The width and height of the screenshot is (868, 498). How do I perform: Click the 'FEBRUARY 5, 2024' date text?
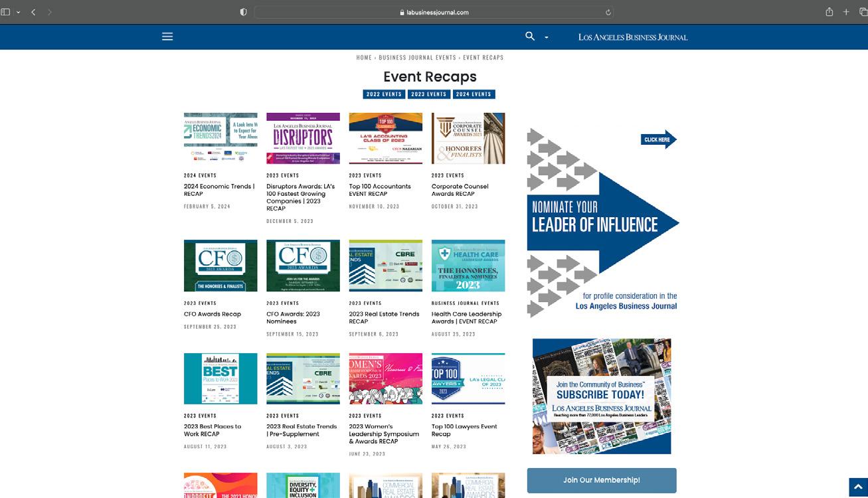[x=207, y=207]
